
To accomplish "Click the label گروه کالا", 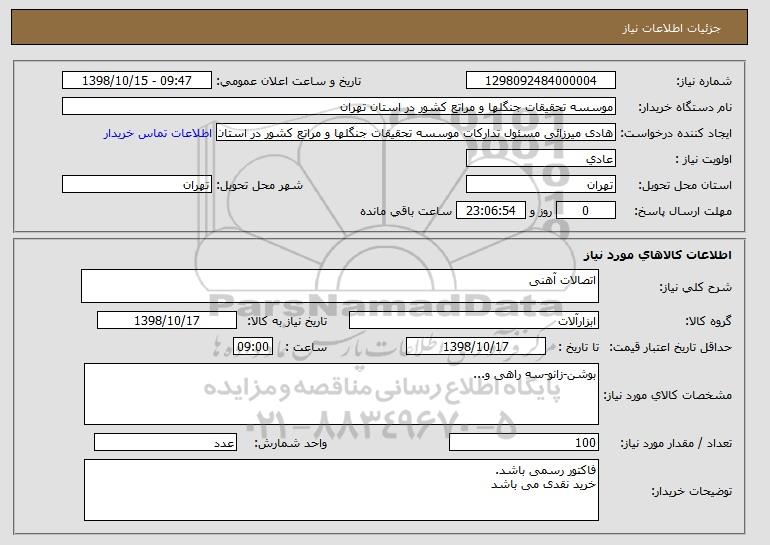I will click(x=708, y=322).
